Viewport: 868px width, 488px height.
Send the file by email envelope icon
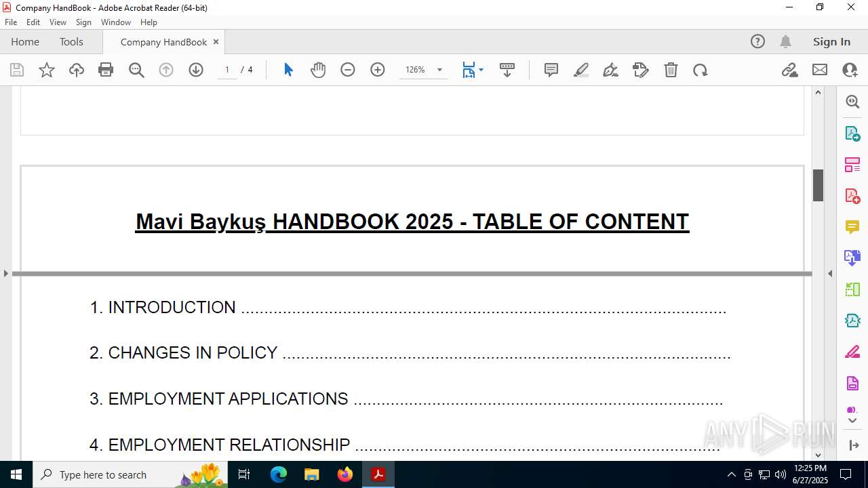pos(820,70)
